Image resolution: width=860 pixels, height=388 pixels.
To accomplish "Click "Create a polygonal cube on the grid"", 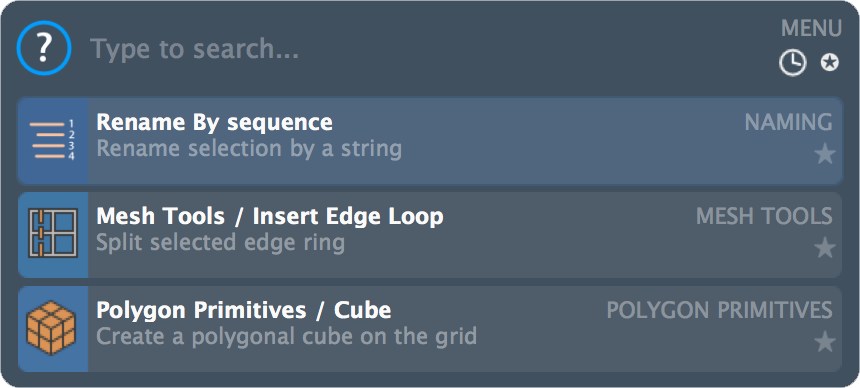I will [286, 336].
